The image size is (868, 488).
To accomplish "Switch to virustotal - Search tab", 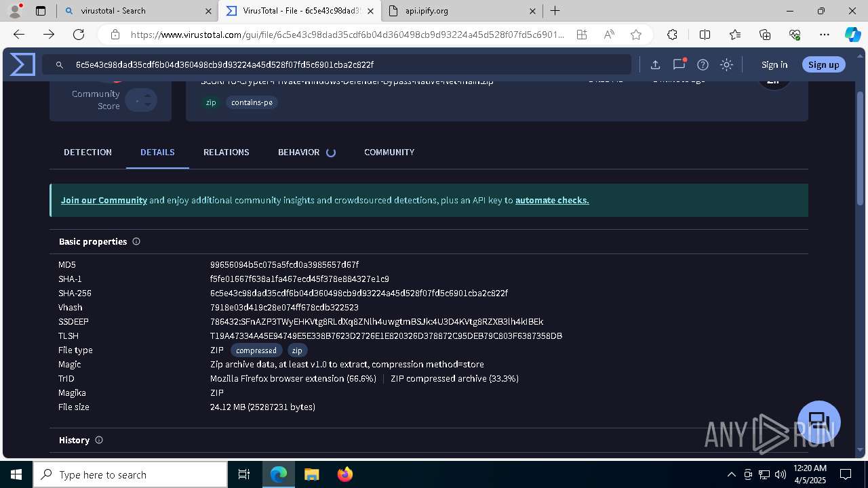I will click(x=136, y=11).
